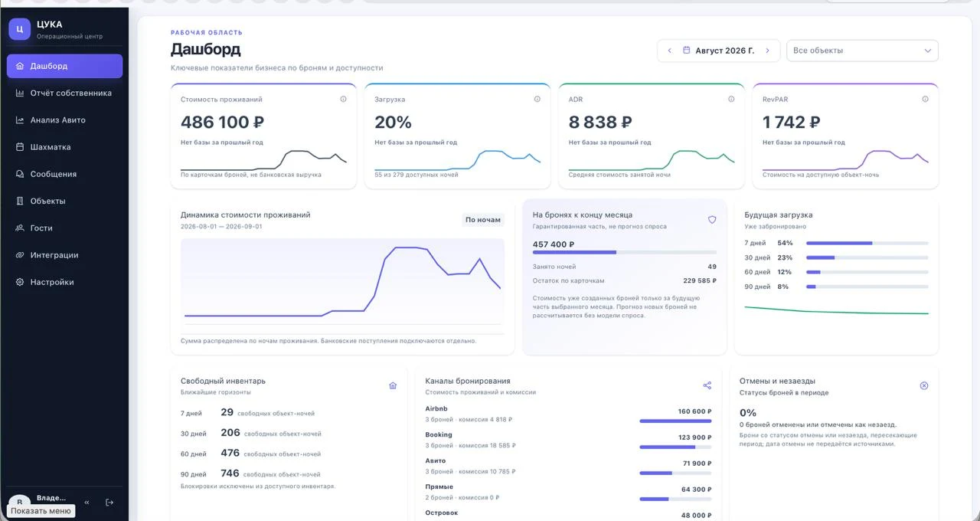Click the calendar icon in month picker
980x521 pixels.
point(687,51)
